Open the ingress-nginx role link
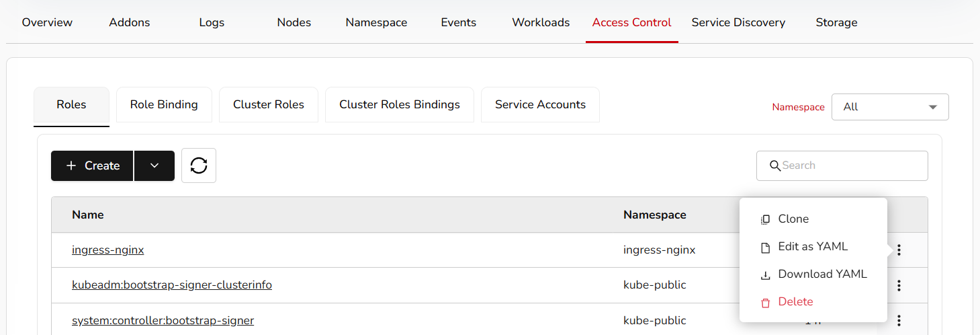Screen dimensions: 980x335 (x=108, y=250)
